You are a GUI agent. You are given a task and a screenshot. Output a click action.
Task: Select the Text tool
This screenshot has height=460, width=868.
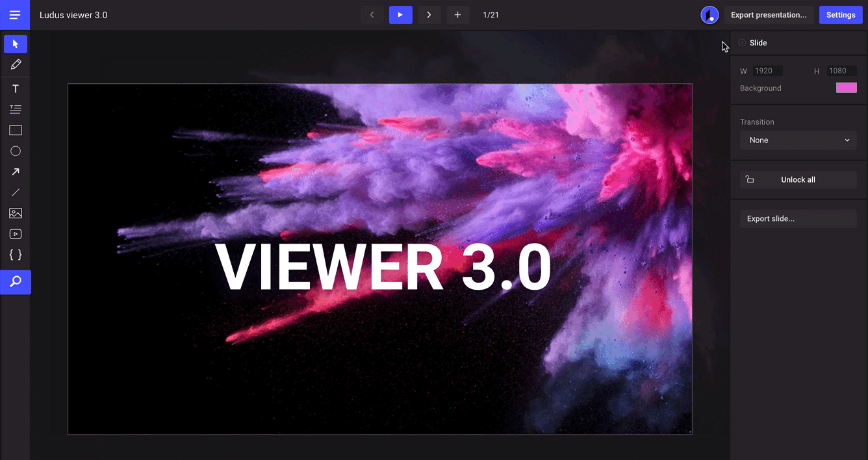click(x=16, y=89)
